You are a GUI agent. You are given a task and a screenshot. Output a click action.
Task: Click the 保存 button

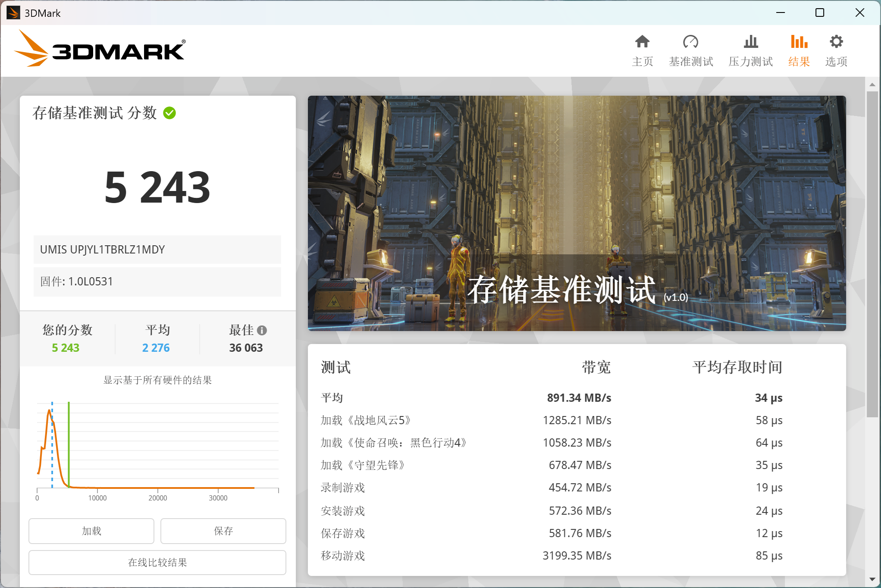[223, 531]
